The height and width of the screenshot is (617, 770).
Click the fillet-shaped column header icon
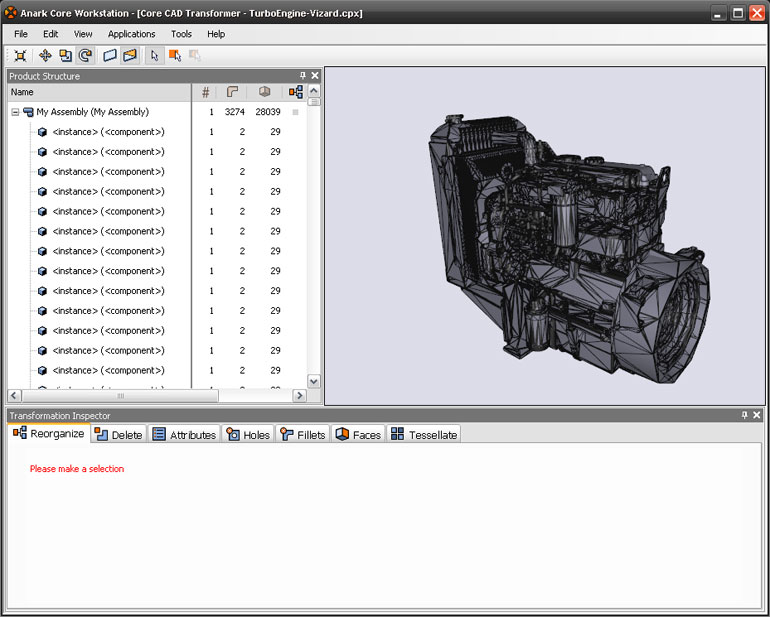coord(232,91)
